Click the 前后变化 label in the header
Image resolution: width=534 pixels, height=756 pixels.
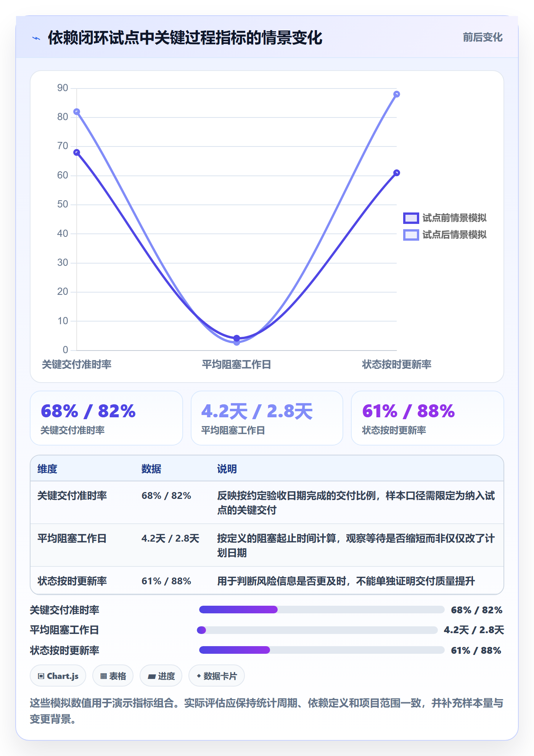point(483,37)
